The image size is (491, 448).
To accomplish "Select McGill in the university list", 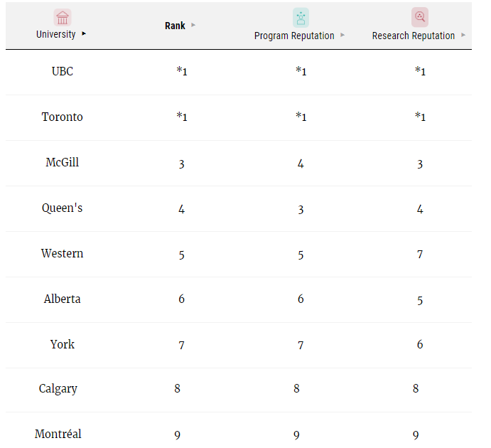I will pos(63,162).
